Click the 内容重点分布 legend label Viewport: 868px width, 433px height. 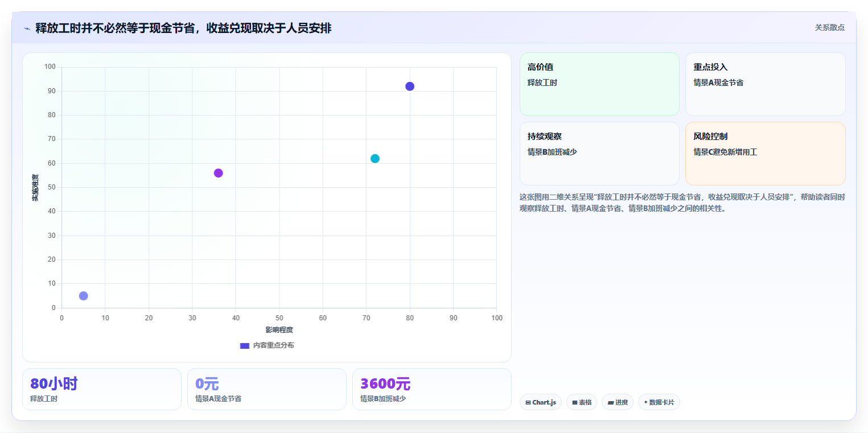pyautogui.click(x=274, y=345)
